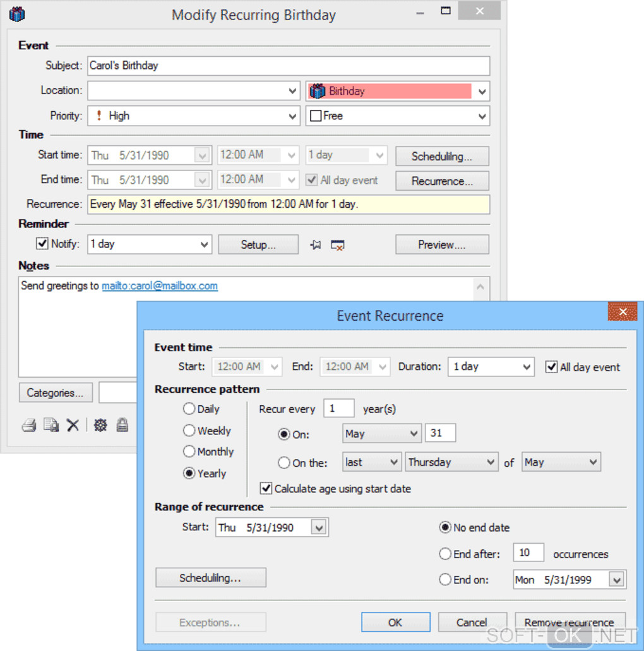Open the Notify 1 day dropdown

tap(204, 244)
